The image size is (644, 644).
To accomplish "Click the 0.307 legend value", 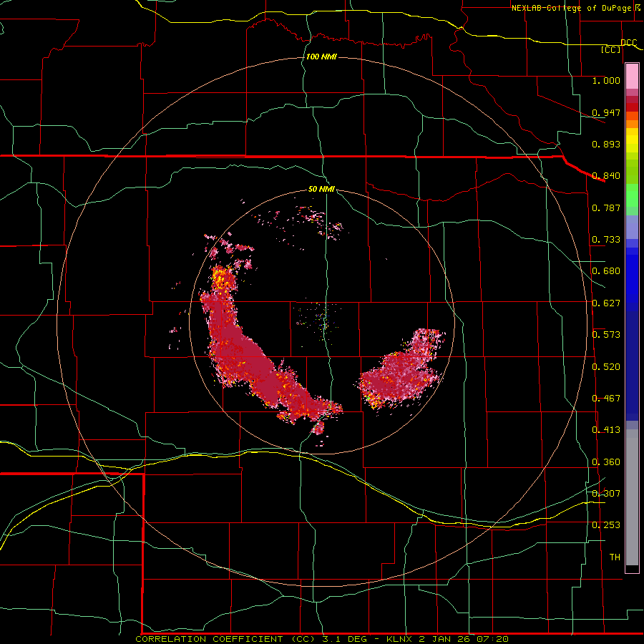I will pyautogui.click(x=606, y=493).
